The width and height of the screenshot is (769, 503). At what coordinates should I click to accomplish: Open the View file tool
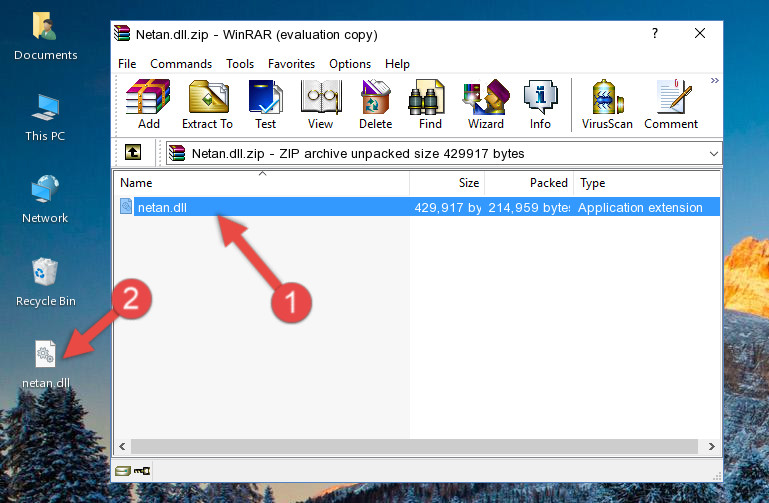tap(321, 104)
